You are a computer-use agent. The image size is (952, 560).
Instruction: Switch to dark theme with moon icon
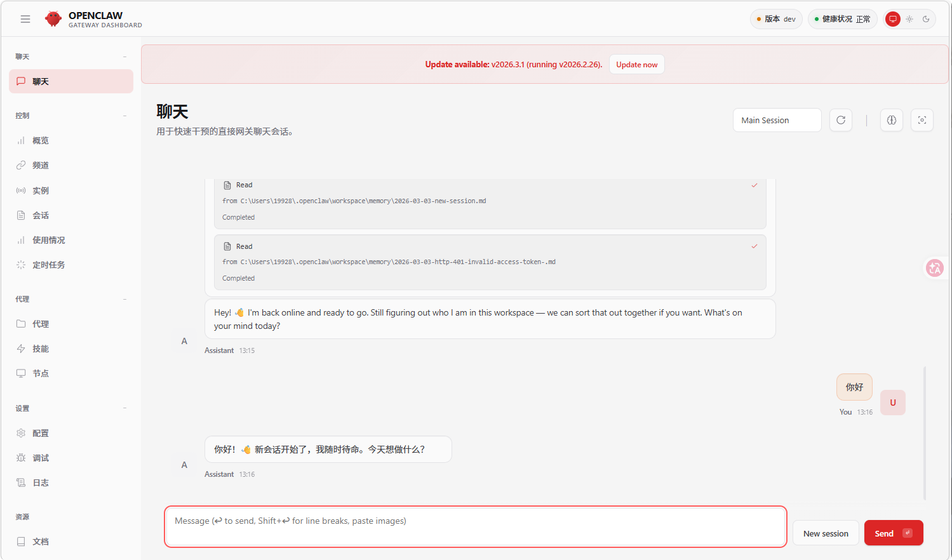925,19
